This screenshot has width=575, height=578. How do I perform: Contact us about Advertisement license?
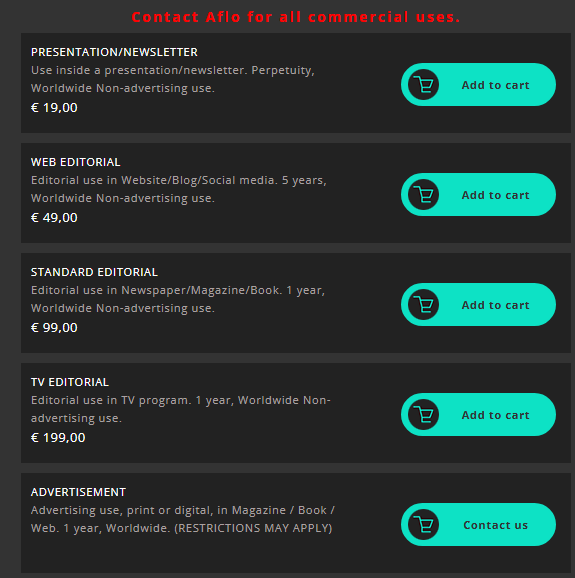(x=478, y=525)
